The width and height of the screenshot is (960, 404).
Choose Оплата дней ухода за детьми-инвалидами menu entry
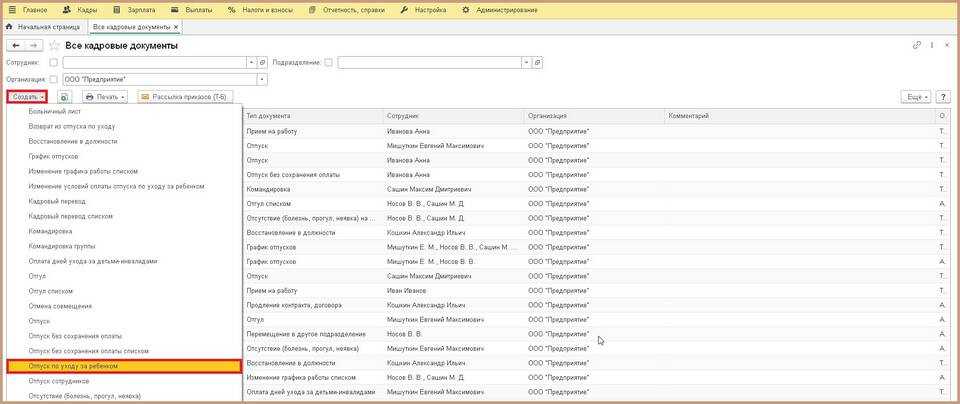[x=124, y=261]
